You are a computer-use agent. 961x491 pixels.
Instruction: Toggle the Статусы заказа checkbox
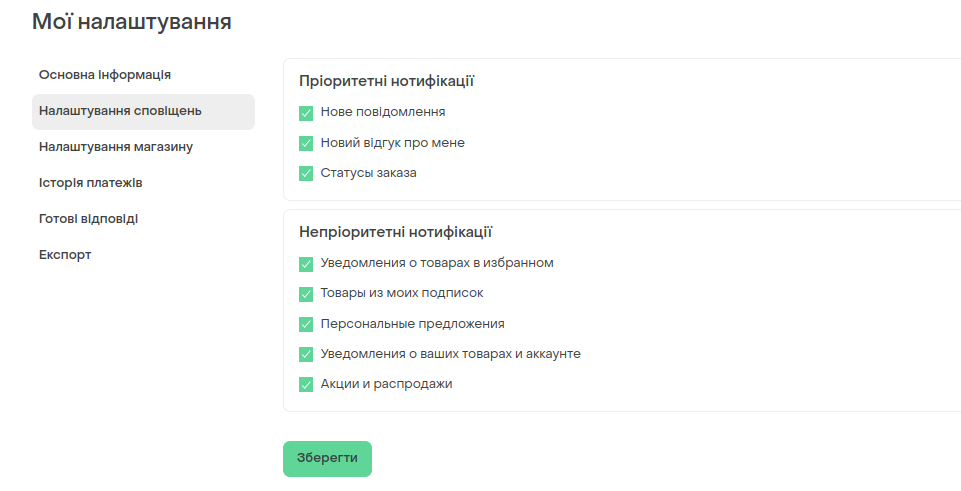(306, 173)
